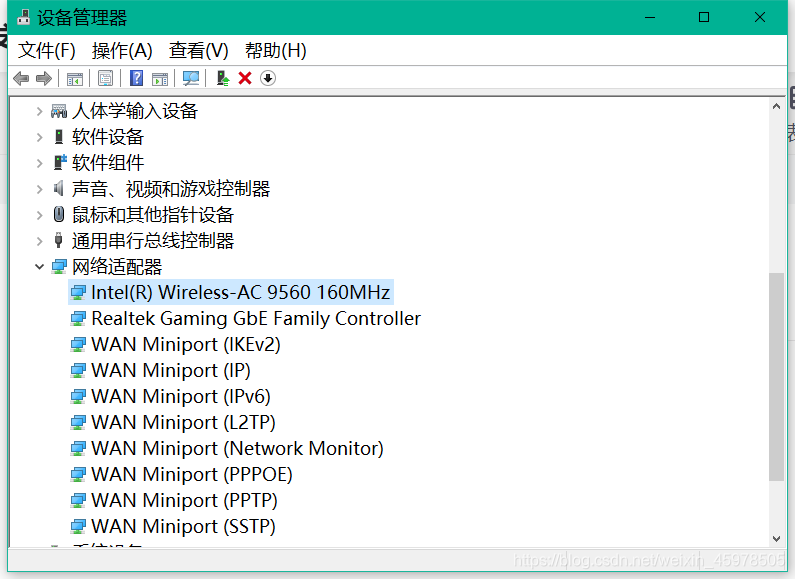The image size is (795, 579).
Task: Expand 声音、视频和游戏控制器 category
Action: [40, 189]
